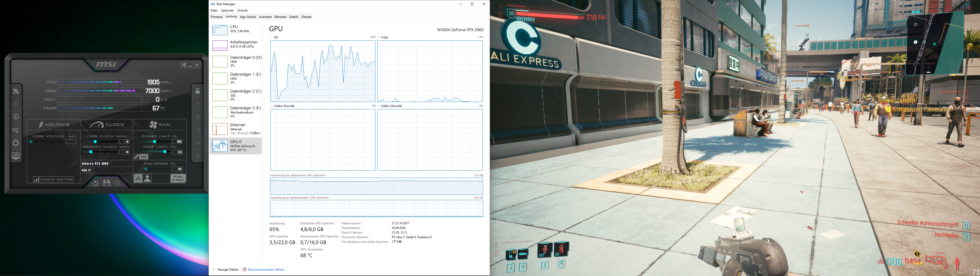Click Core Voltage slider handle
Viewport: 980px width, 276px height.
[31, 142]
